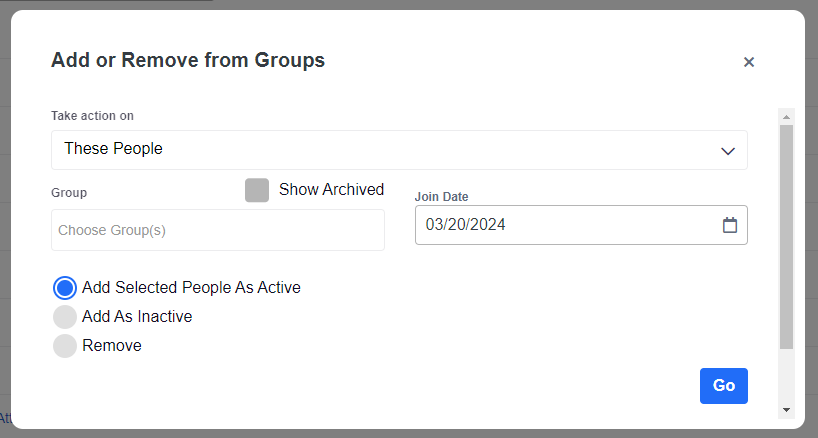Click the Join Date field label
The image size is (818, 438).
coord(441,197)
